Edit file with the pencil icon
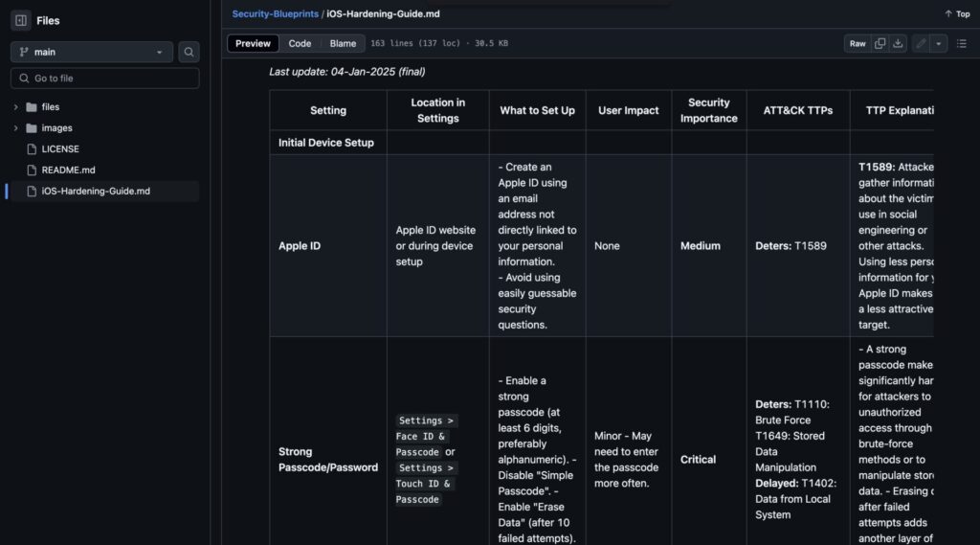The image size is (980, 545). point(921,43)
